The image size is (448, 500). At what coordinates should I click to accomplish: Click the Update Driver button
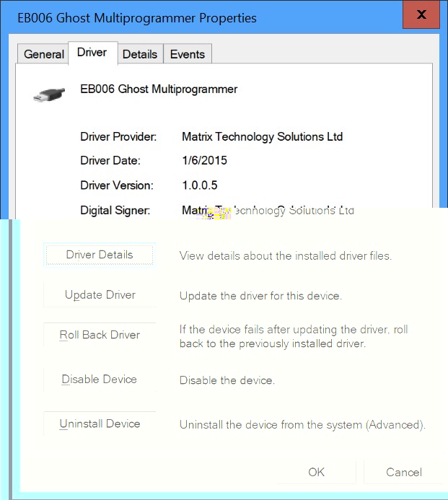click(x=100, y=294)
